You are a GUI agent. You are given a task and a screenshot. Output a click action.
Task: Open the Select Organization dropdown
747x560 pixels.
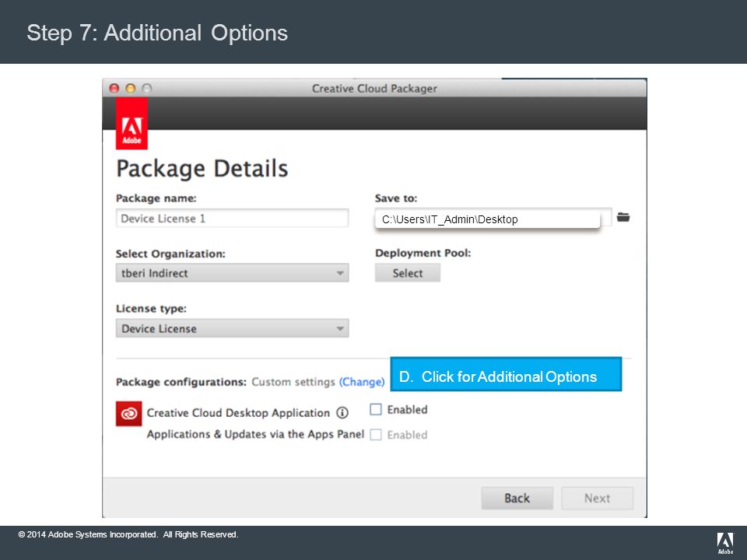(x=232, y=273)
